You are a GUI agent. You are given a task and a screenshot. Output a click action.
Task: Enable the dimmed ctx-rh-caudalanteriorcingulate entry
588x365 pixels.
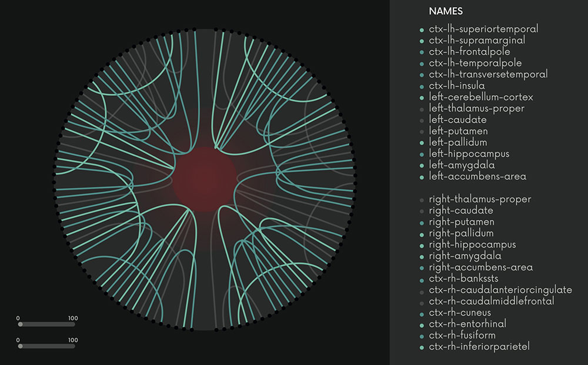500,290
